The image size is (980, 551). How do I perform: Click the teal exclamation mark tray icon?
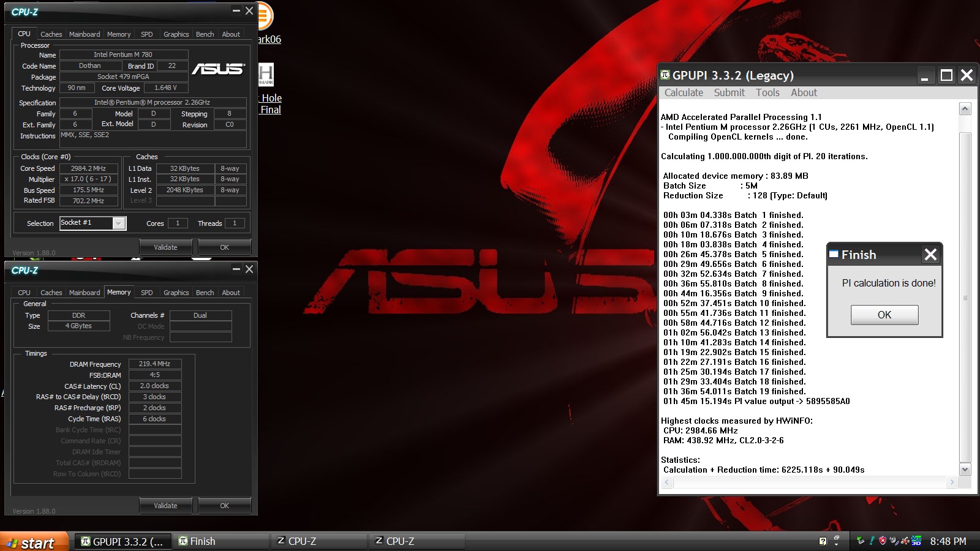872,540
